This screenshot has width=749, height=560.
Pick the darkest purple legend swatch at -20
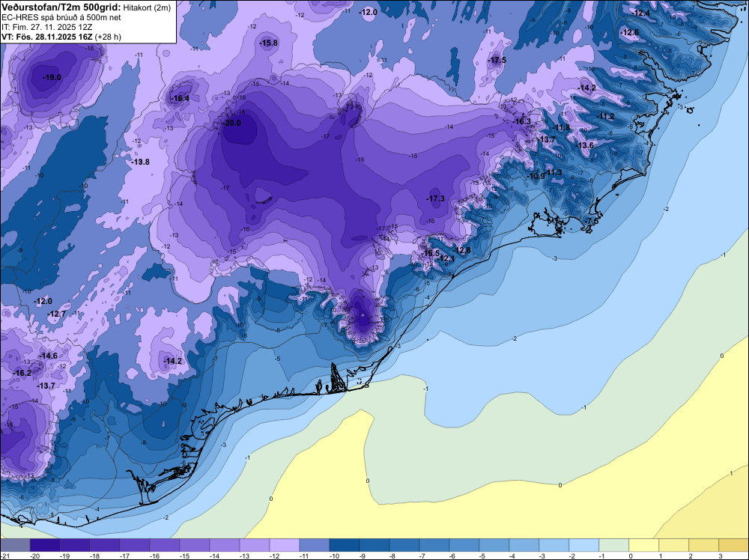point(44,545)
